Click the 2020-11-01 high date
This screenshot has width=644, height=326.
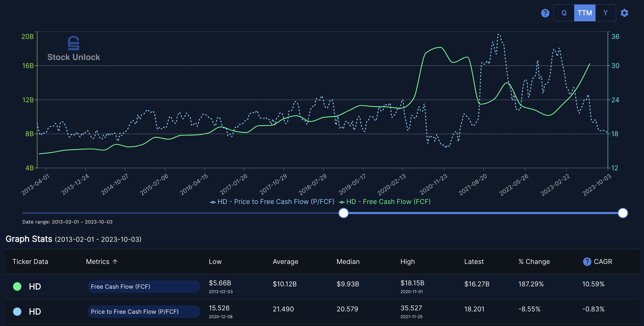click(412, 292)
